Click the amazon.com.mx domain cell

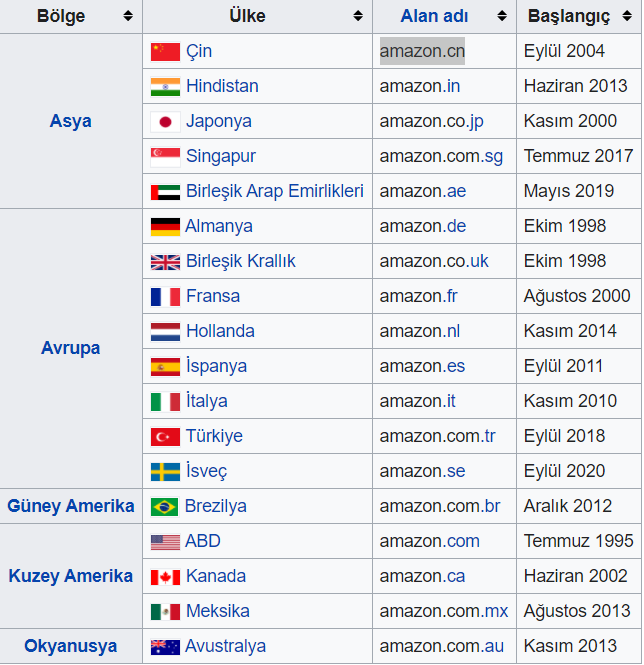point(444,612)
